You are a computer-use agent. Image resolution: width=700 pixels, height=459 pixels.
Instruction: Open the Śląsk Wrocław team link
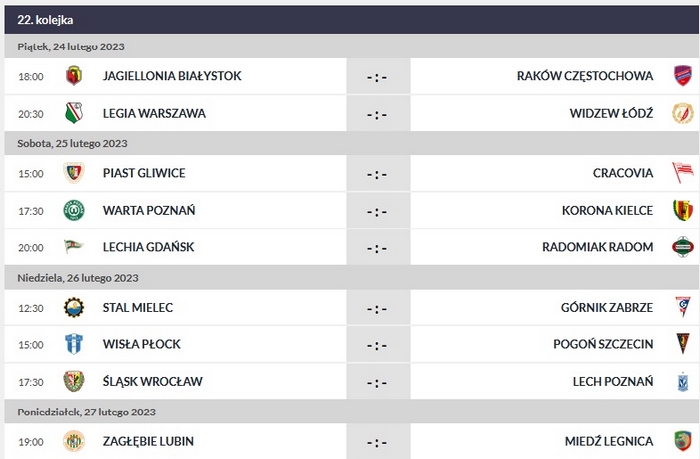(x=152, y=381)
